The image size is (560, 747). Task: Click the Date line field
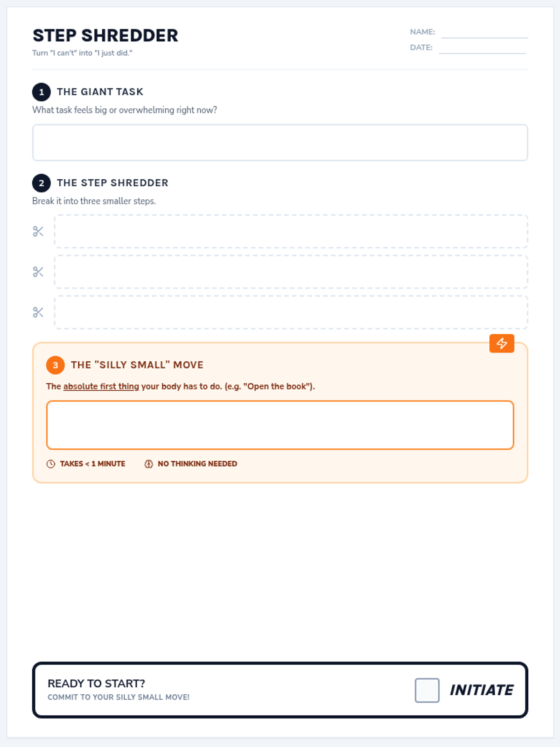tap(483, 48)
